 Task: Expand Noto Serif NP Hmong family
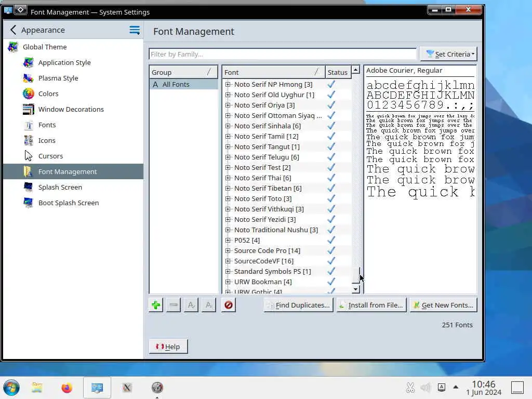coord(228,85)
